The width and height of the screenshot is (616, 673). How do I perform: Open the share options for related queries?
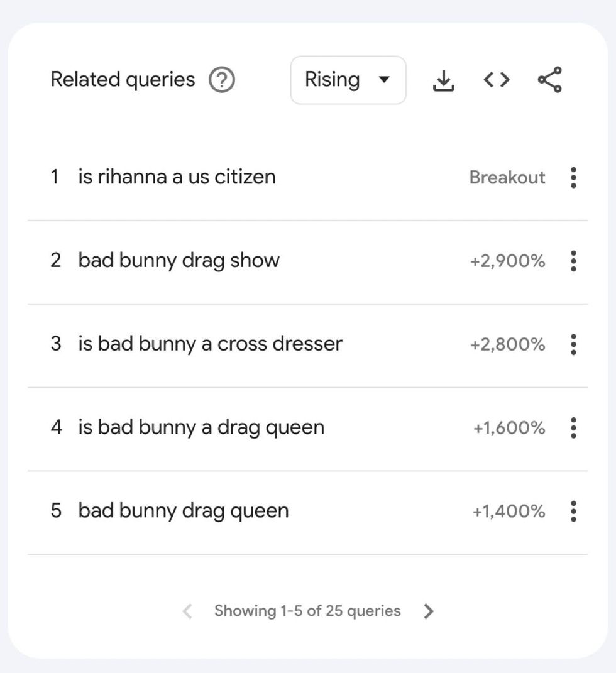tap(549, 80)
